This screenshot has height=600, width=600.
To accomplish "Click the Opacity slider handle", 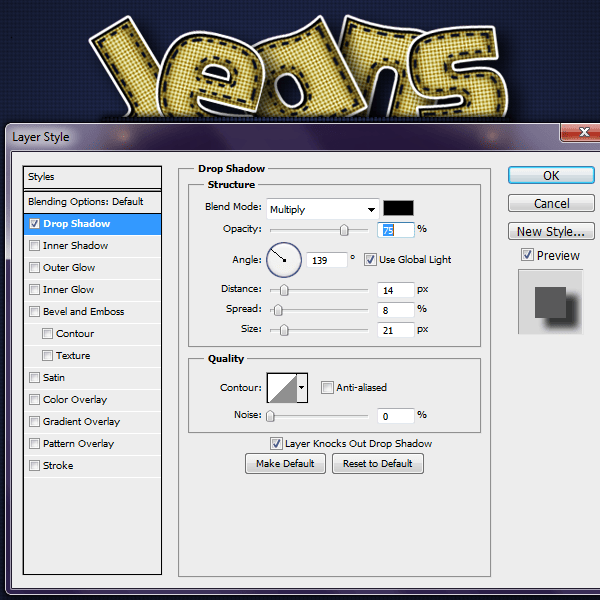I will [345, 230].
